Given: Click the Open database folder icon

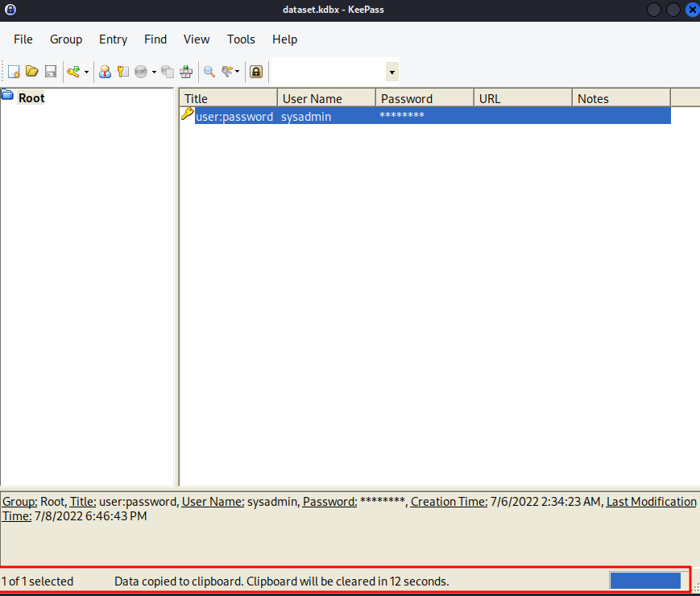Looking at the screenshot, I should [x=32, y=72].
